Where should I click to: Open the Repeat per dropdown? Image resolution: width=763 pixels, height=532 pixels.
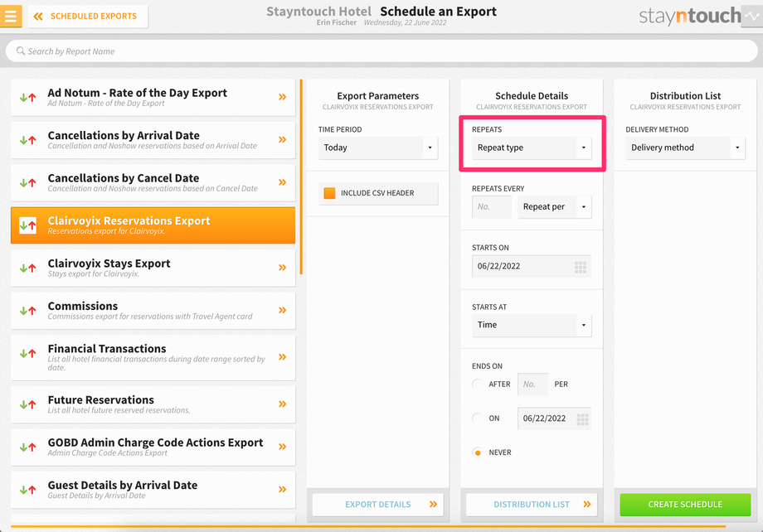pos(555,206)
